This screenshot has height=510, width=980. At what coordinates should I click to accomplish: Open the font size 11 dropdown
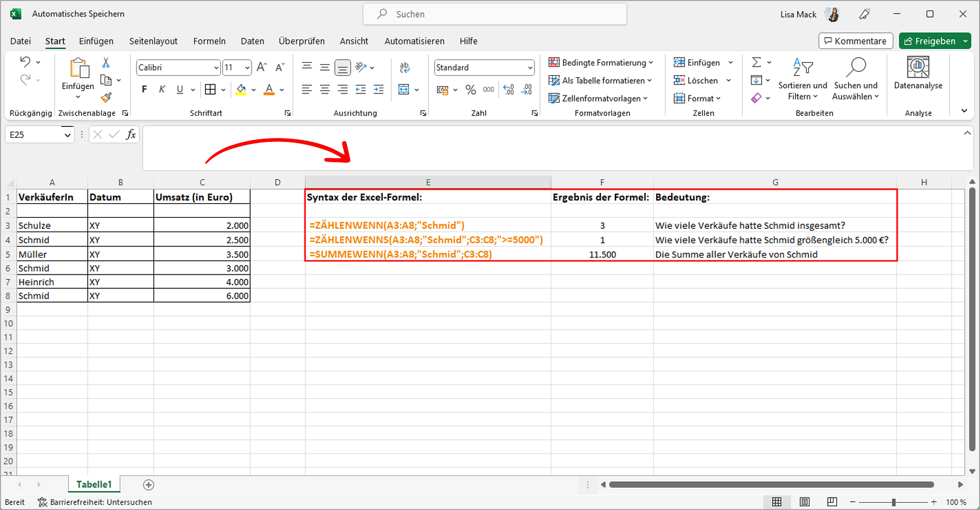pyautogui.click(x=247, y=67)
